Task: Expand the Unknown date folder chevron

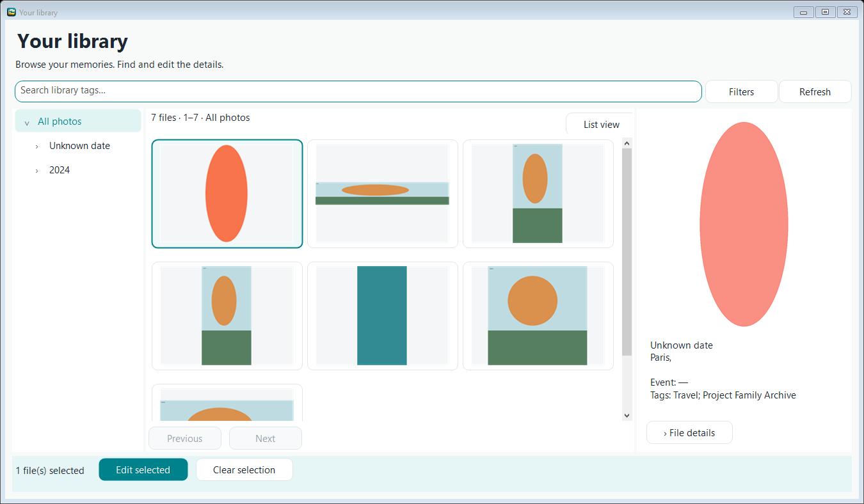Action: 37,146
